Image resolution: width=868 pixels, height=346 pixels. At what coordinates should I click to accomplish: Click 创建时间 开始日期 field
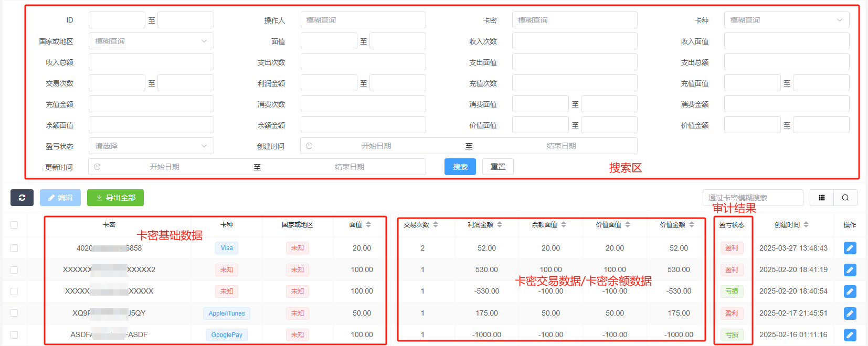pos(376,146)
